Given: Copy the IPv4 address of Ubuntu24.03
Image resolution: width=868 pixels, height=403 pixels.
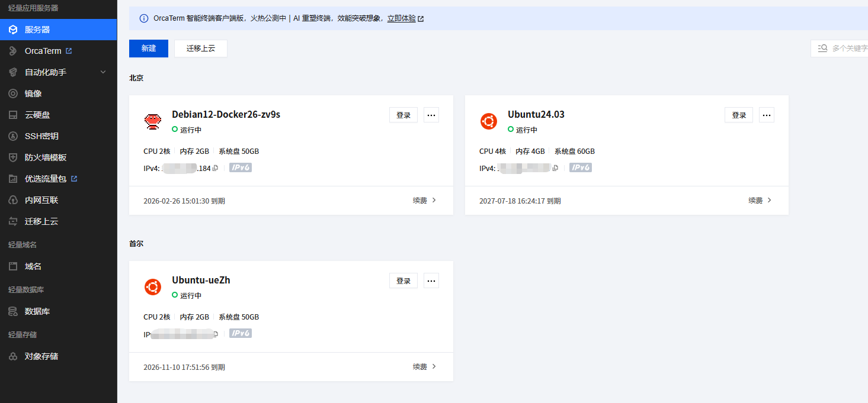Looking at the screenshot, I should [555, 168].
